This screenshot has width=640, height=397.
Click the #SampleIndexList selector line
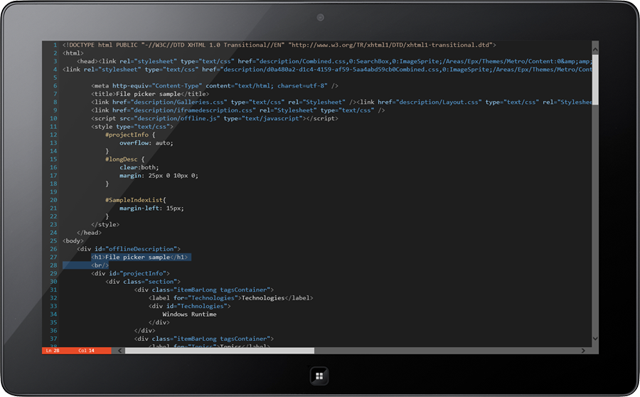[x=136, y=200]
